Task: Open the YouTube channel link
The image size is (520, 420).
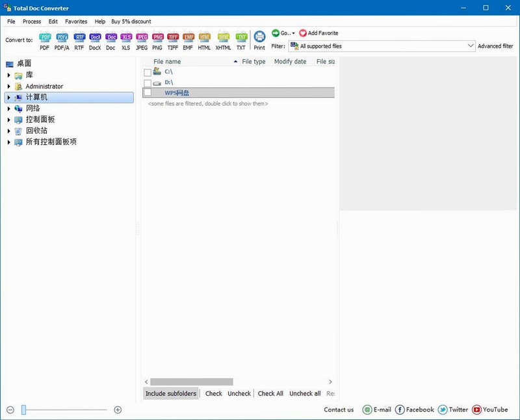Action: click(490, 410)
